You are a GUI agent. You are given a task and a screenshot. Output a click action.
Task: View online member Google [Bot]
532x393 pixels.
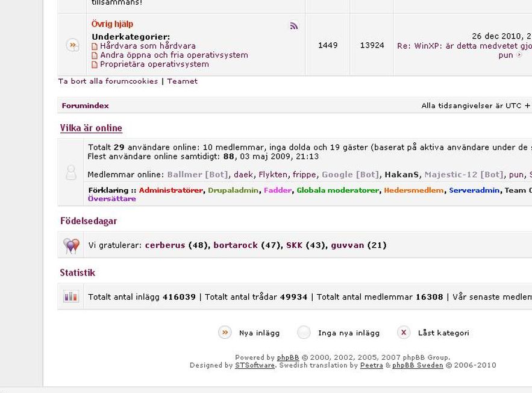pyautogui.click(x=351, y=174)
